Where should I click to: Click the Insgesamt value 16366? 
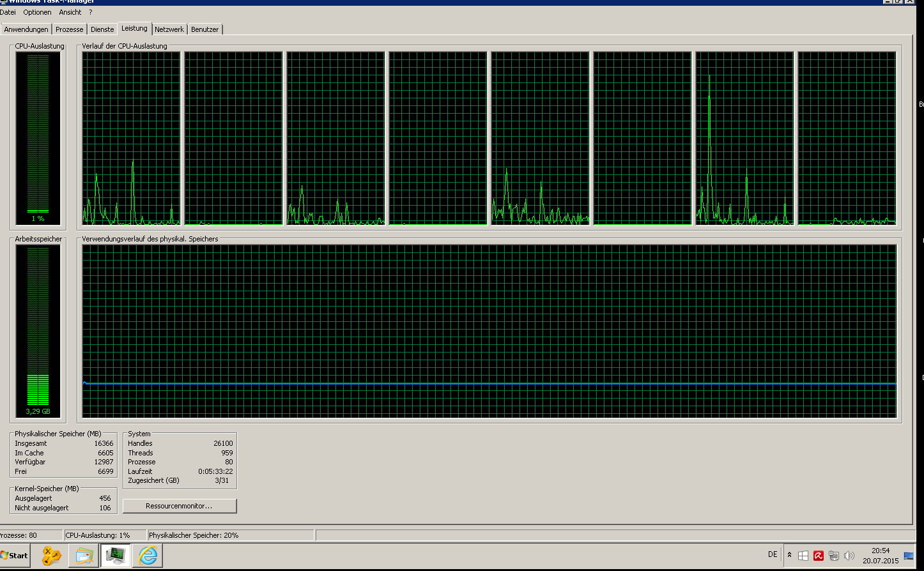pos(104,443)
